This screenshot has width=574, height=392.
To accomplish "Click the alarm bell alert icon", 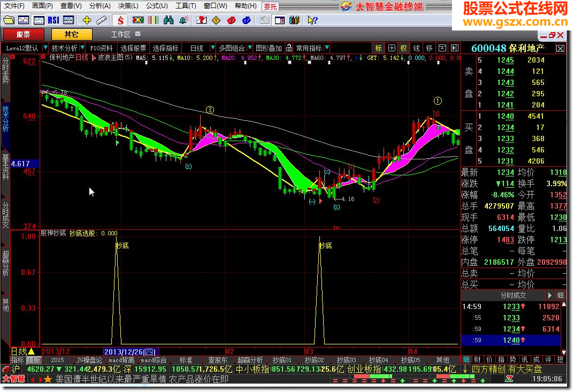I will point(184,20).
